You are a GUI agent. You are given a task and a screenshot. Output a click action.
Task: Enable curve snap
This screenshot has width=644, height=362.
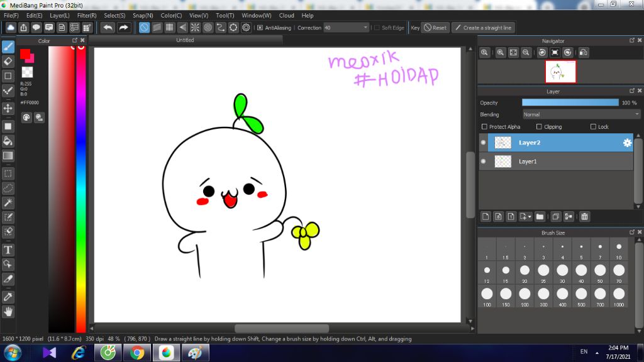click(x=221, y=28)
